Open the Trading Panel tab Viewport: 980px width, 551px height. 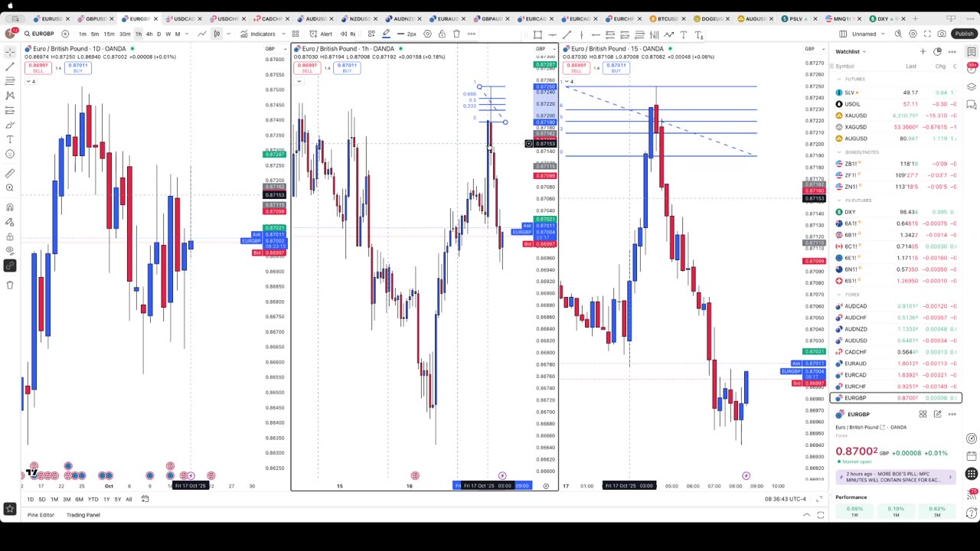click(83, 515)
